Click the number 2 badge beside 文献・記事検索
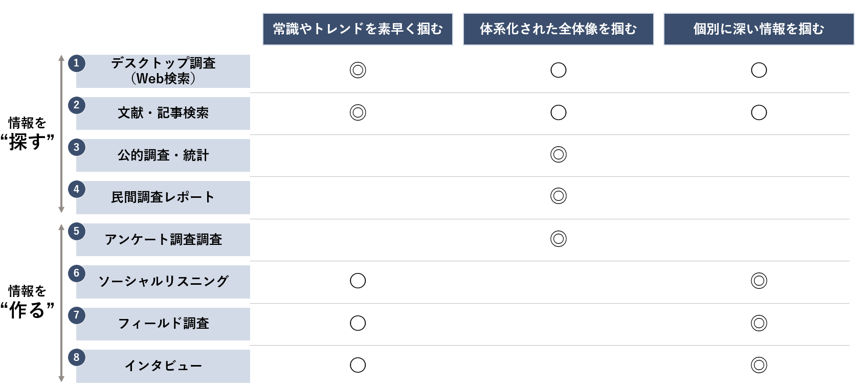Screen dimensions: 868x387 77,105
